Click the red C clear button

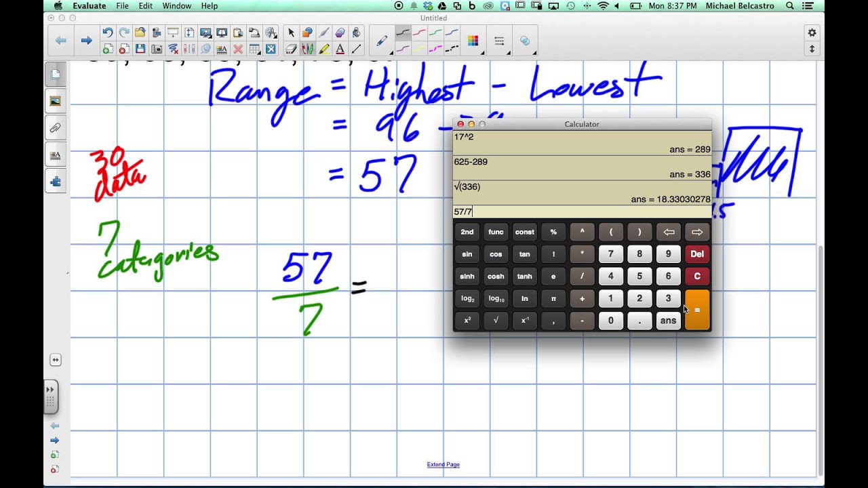pyautogui.click(x=697, y=277)
